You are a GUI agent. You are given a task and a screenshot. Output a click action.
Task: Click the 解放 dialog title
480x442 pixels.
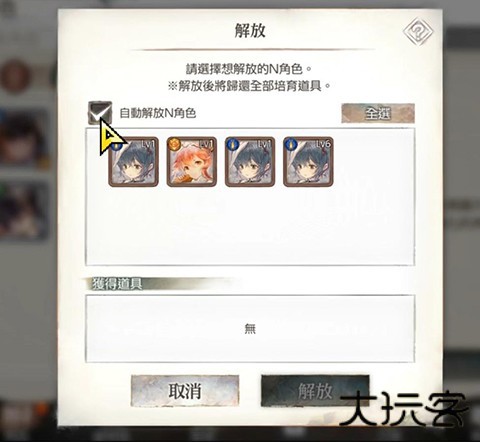(x=250, y=31)
